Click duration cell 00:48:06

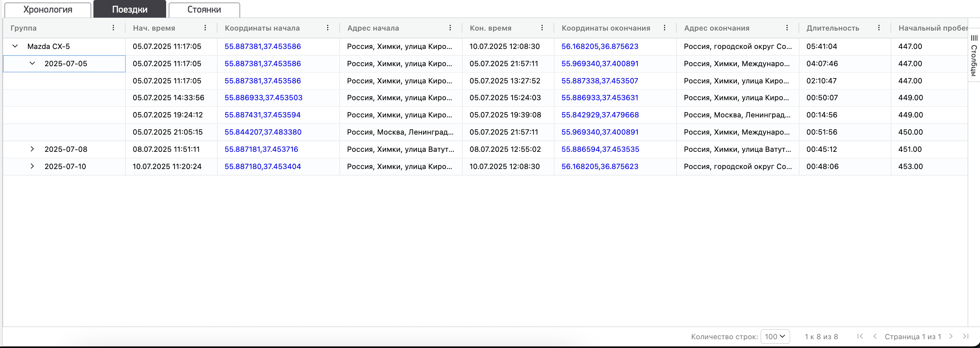(x=845, y=166)
